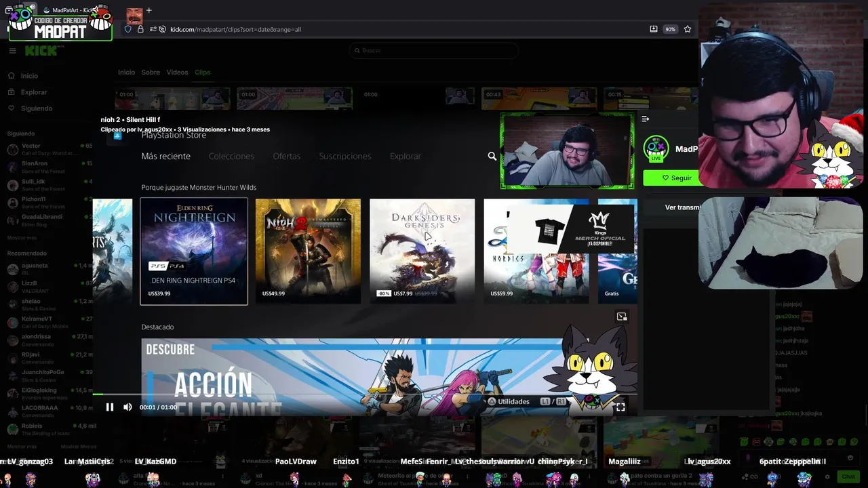Enter fullscreen in clip player
868x488 pixels.
coord(620,407)
